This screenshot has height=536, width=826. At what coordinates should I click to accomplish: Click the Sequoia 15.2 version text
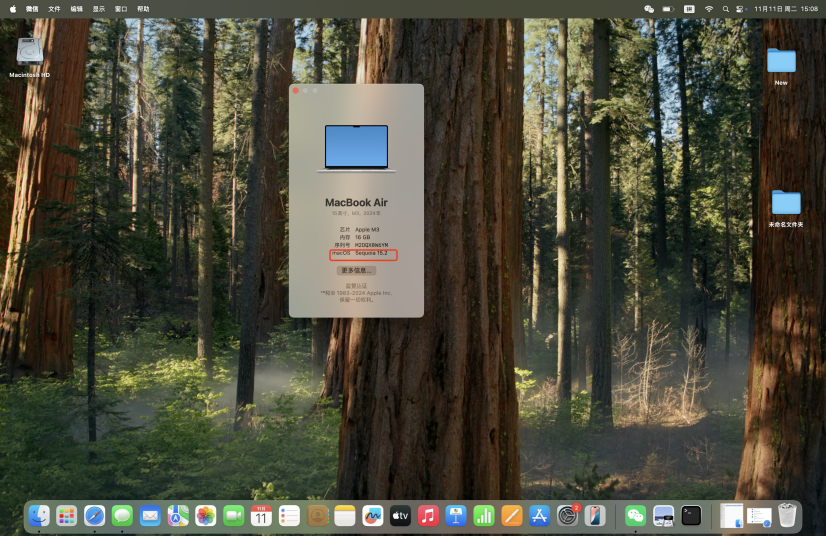(x=371, y=253)
